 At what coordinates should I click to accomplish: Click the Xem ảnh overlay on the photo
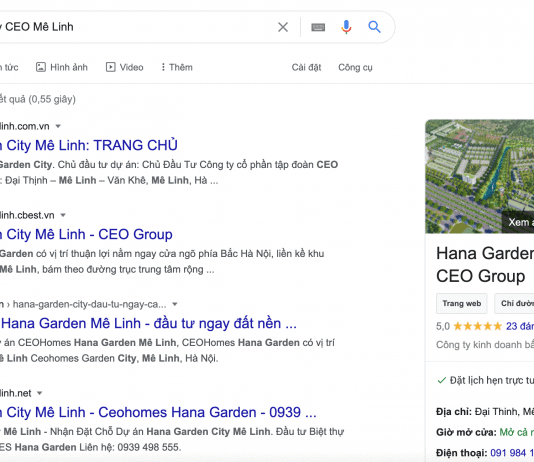coord(518,222)
